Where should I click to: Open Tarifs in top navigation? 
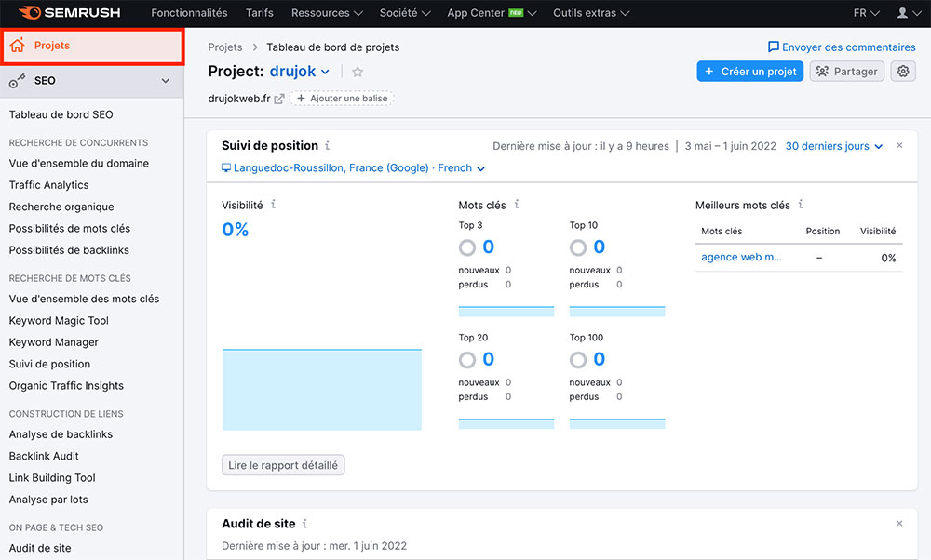(260, 12)
